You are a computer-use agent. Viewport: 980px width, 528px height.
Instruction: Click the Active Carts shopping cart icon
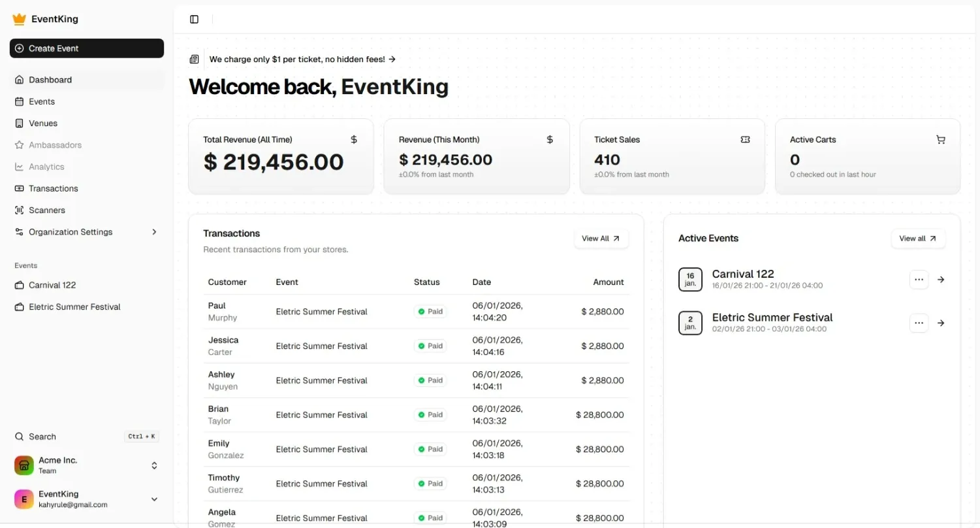[x=940, y=140]
